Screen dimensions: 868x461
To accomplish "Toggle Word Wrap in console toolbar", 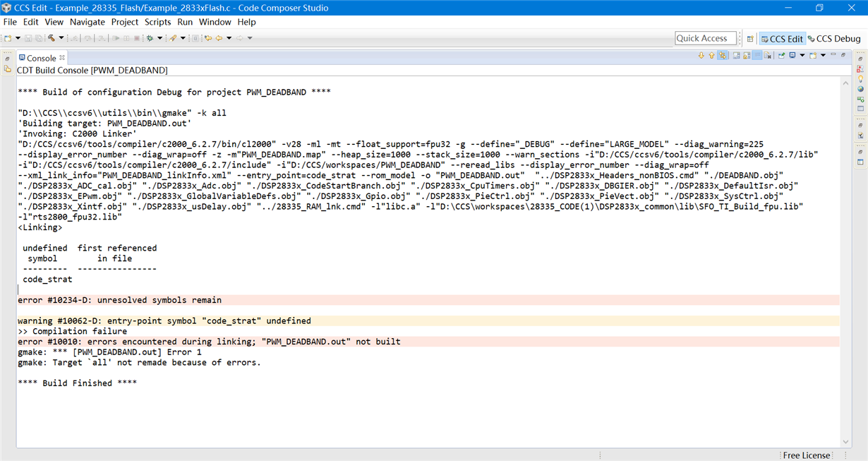I will pyautogui.click(x=757, y=56).
